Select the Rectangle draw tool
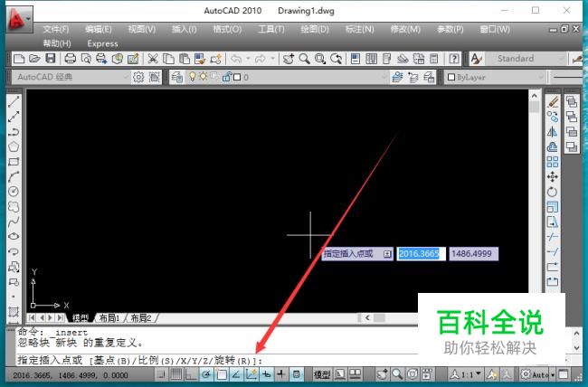588x387 pixels. click(14, 162)
